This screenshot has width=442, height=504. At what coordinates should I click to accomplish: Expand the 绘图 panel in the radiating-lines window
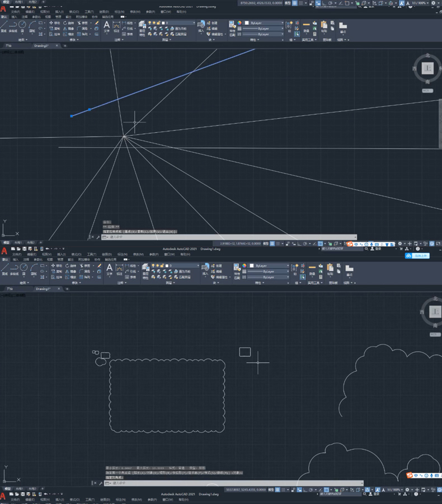pos(22,40)
